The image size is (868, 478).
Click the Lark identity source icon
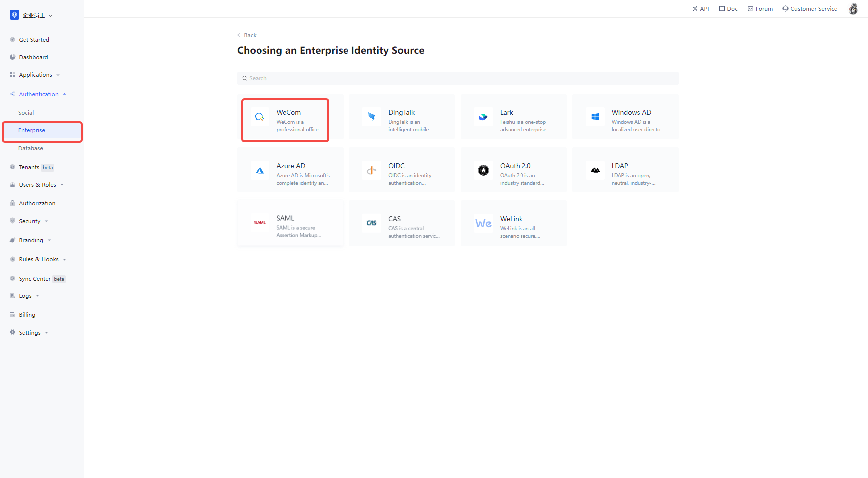coord(483,117)
